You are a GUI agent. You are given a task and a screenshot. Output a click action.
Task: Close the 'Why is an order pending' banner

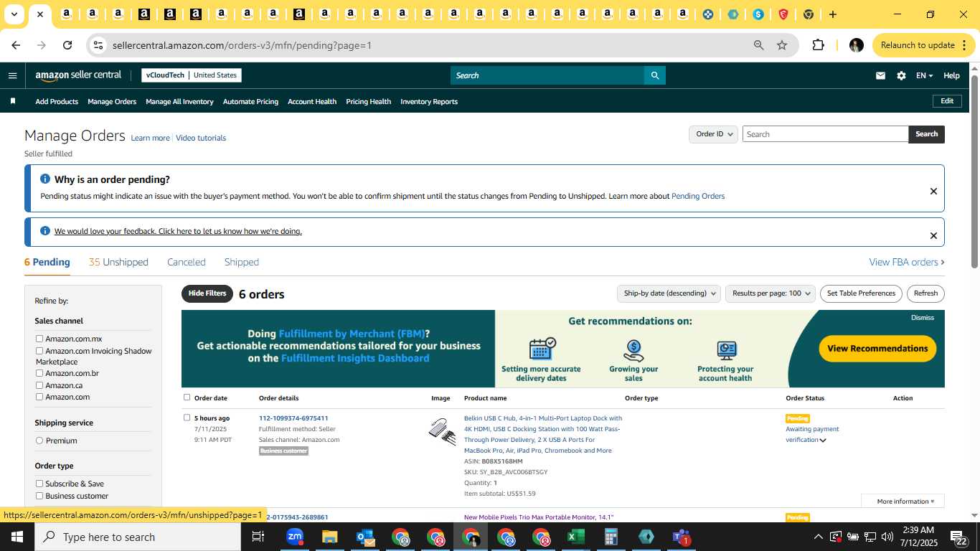point(933,191)
